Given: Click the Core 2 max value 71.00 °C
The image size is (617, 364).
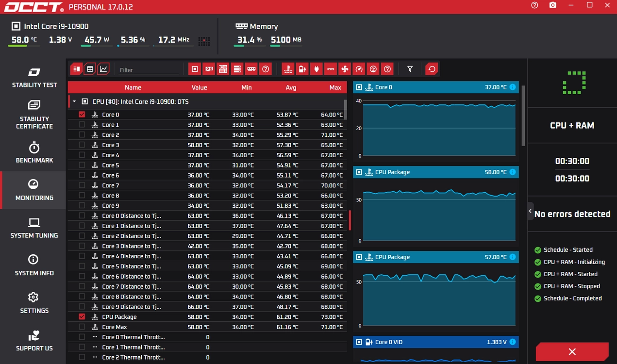Looking at the screenshot, I should 332,135.
